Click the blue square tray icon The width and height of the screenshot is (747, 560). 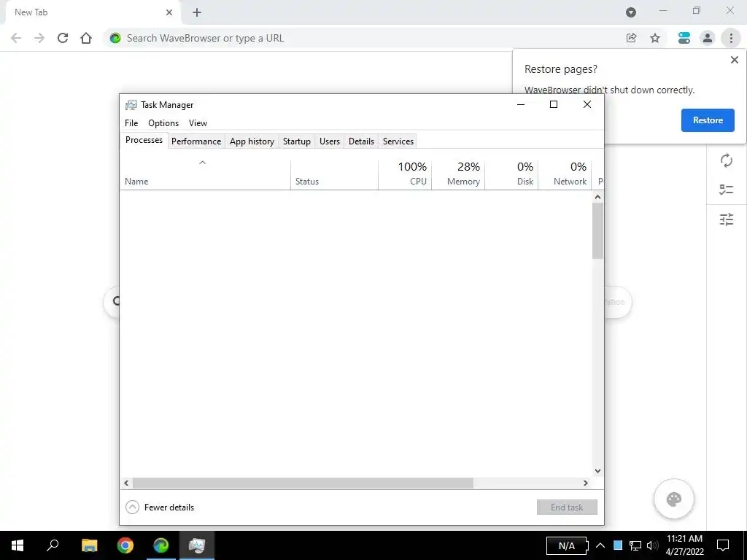618,545
